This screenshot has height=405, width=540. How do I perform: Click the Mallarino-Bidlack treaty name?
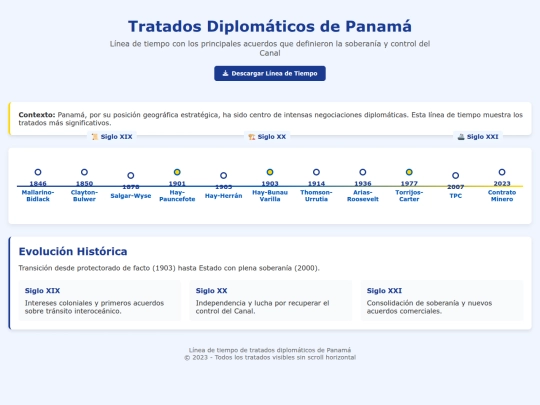tap(38, 196)
